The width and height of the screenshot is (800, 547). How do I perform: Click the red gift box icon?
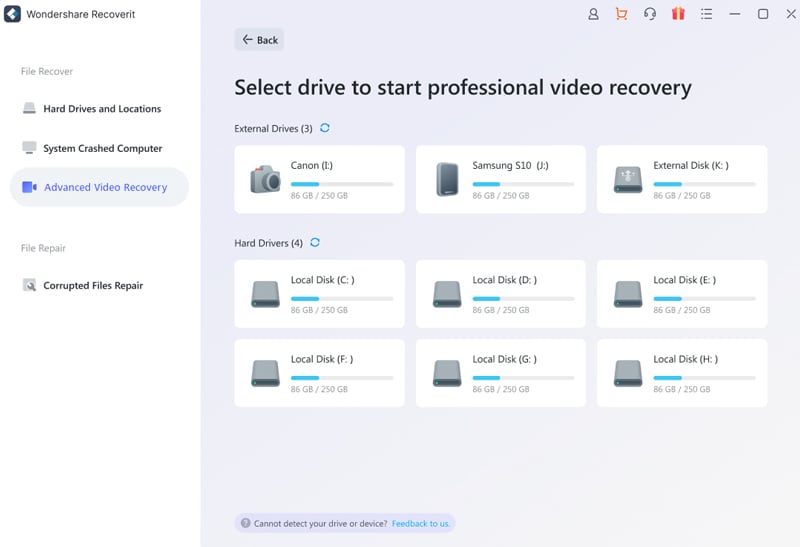coord(678,13)
